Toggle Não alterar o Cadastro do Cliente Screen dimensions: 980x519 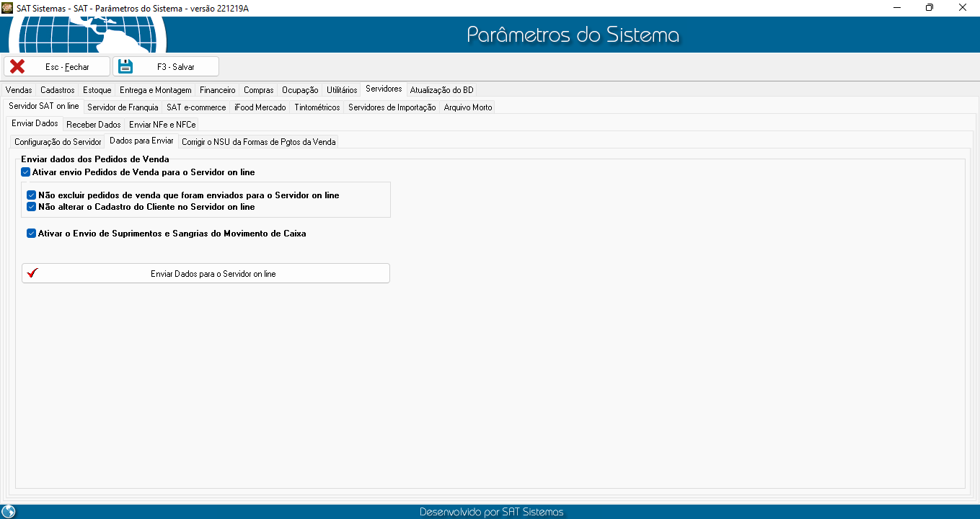pos(32,207)
